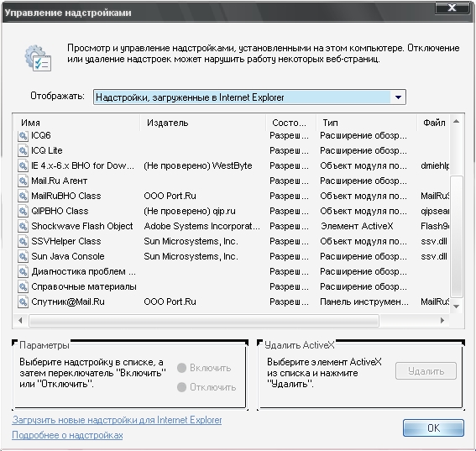The height and width of the screenshot is (451, 476).
Task: Click the Mail.Ru Агент add-on icon
Action: pyautogui.click(x=23, y=181)
